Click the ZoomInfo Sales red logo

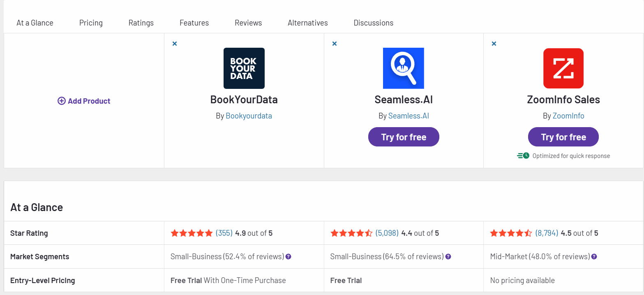click(563, 68)
